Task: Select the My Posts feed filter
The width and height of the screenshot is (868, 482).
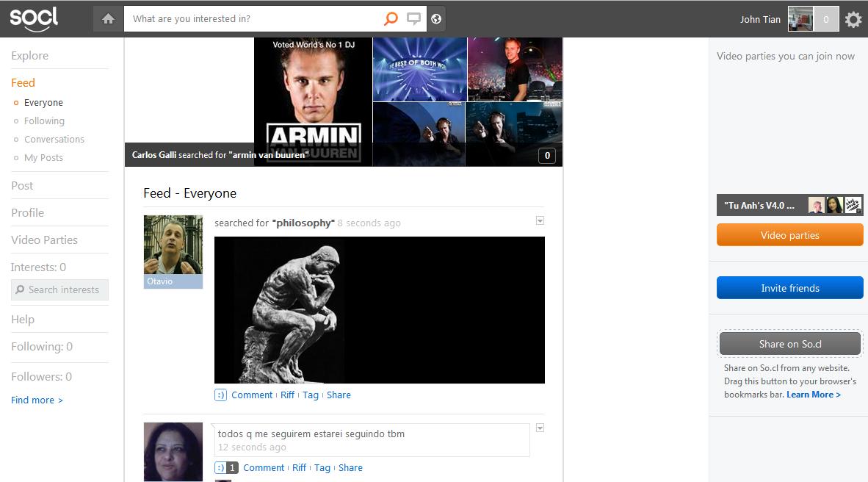Action: click(x=43, y=157)
